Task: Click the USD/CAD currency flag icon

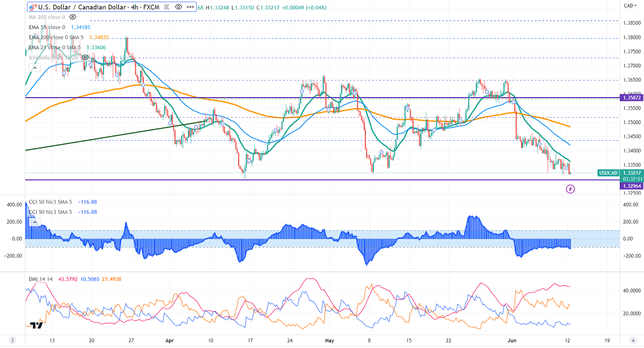Action: point(32,8)
